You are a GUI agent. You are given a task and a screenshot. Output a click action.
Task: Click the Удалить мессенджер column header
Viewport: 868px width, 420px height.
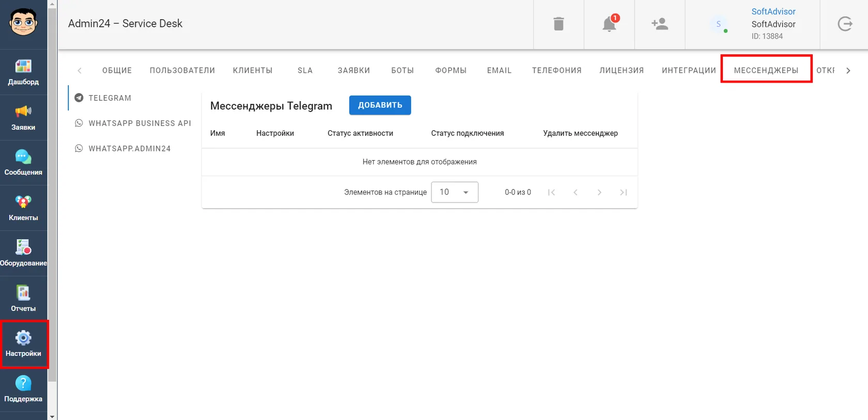tap(580, 133)
